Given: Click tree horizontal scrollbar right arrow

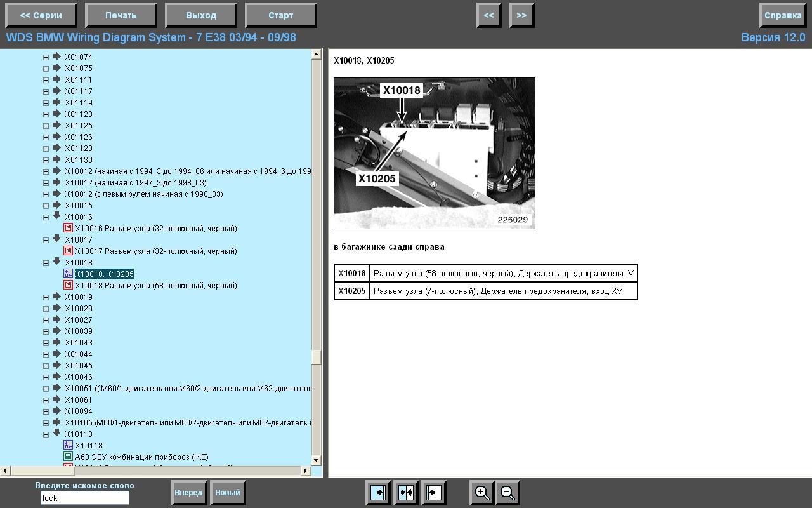Looking at the screenshot, I should click(306, 471).
